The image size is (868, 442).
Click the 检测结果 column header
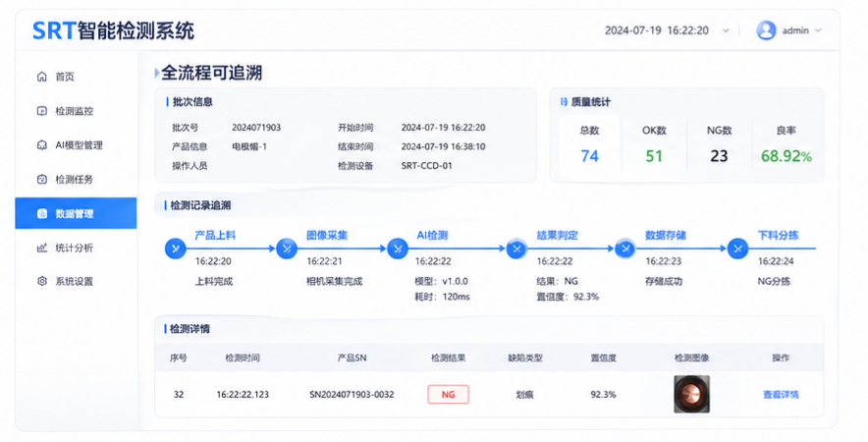[449, 358]
